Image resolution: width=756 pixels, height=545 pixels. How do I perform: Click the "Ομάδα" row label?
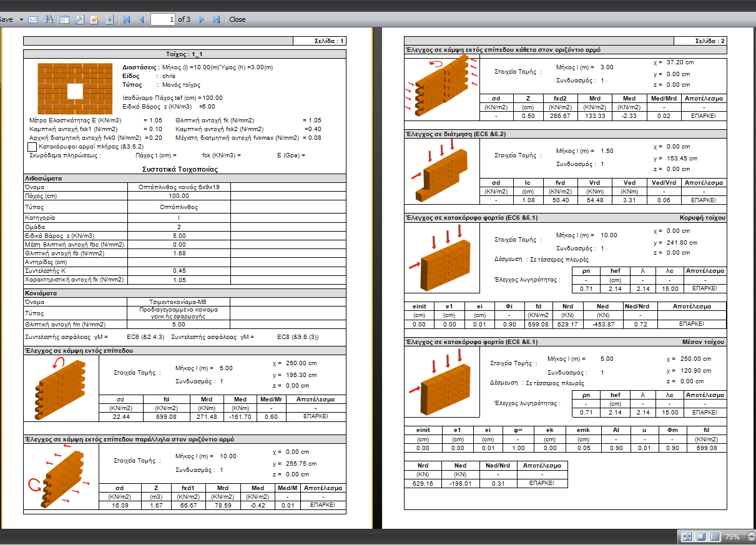tap(34, 227)
